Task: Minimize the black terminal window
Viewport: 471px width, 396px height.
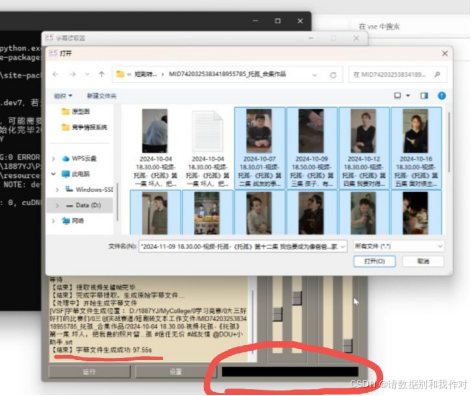Action: (255, 21)
